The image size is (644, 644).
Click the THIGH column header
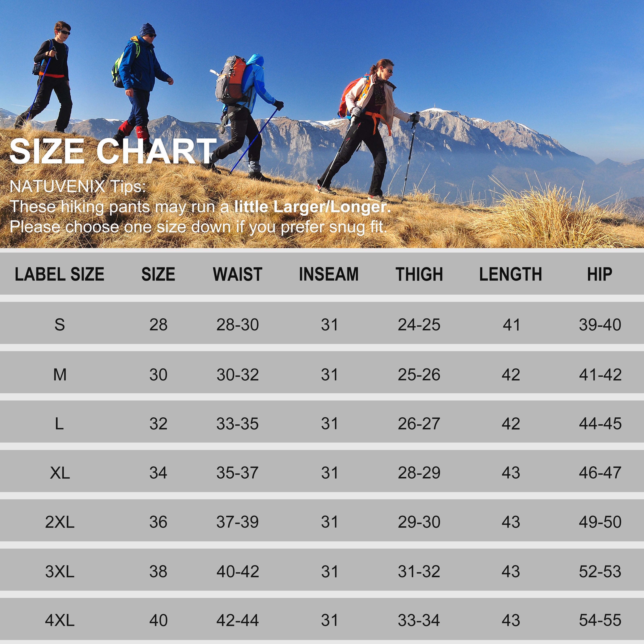tap(419, 274)
